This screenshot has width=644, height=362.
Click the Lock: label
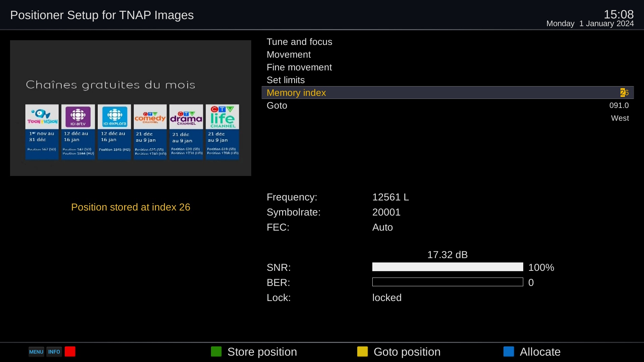pos(279,298)
